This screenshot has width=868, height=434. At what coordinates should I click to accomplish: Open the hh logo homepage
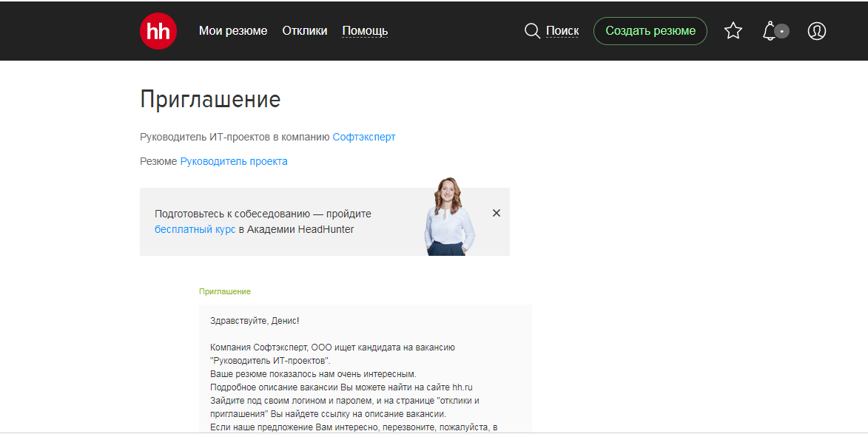click(158, 31)
